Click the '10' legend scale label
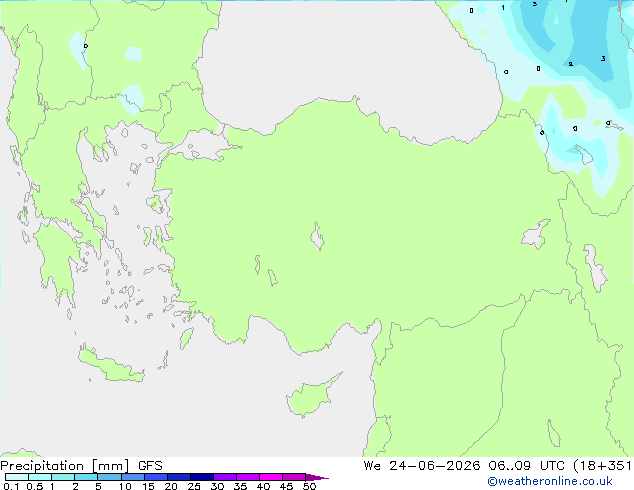 coord(125,486)
